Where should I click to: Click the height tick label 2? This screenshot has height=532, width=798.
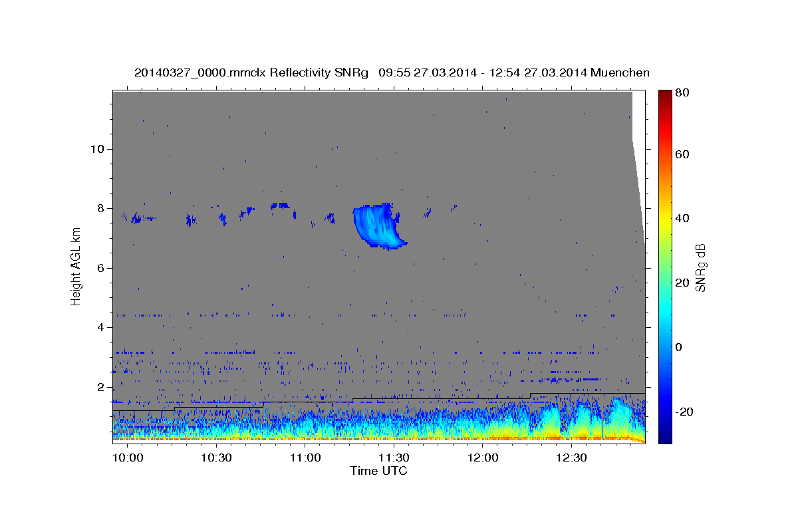click(x=100, y=387)
